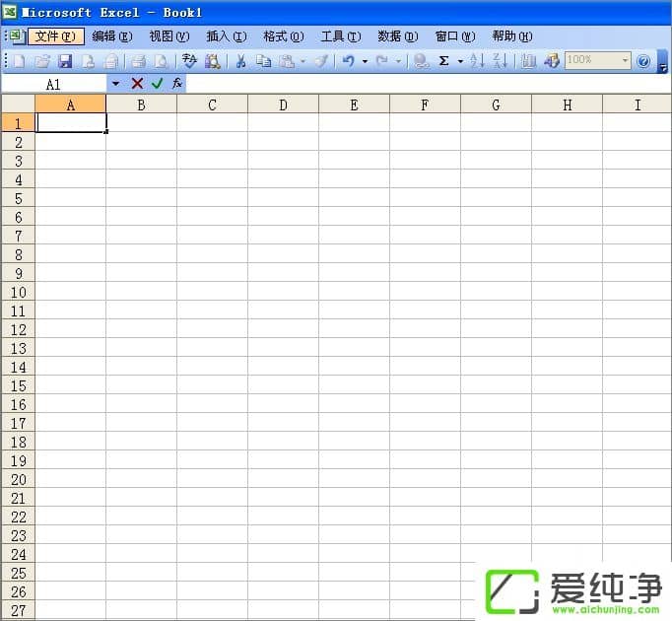Click the Name Box showing A1
The width and height of the screenshot is (672, 621).
coord(53,84)
